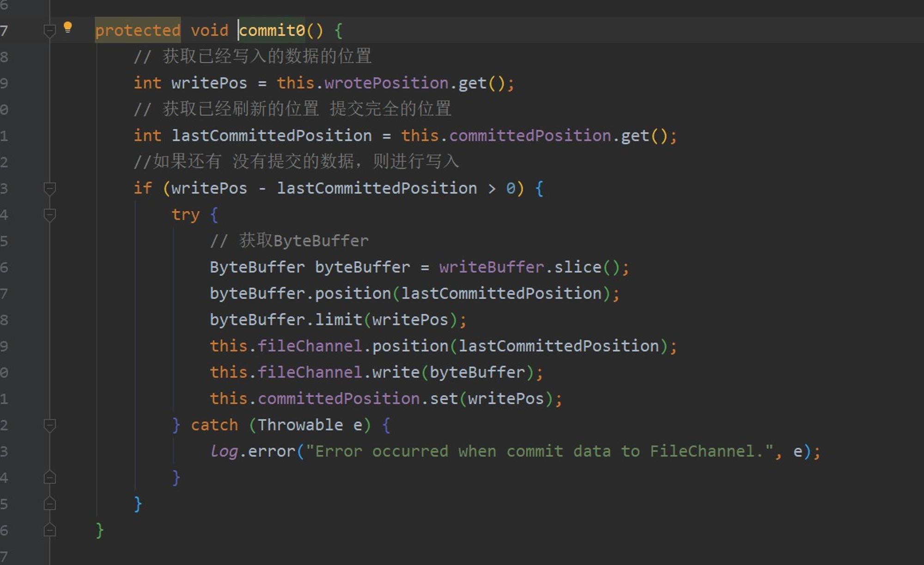Collapse the commit0 method fold marker

(x=49, y=31)
